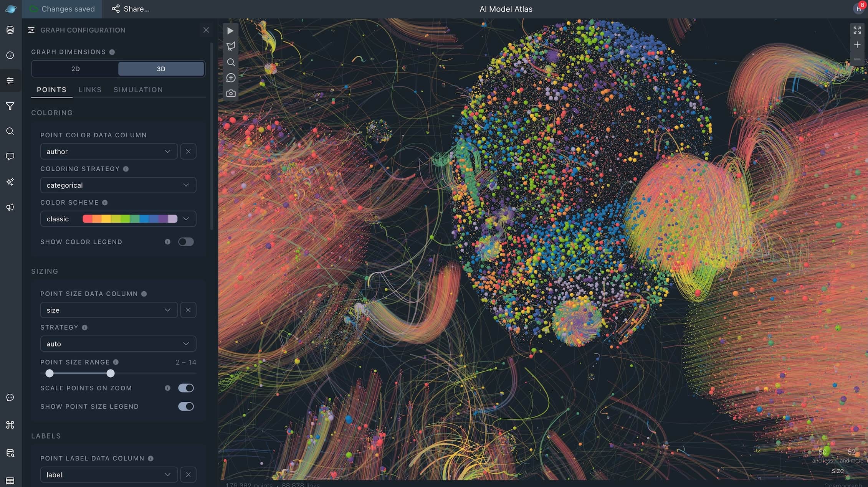The height and width of the screenshot is (487, 868).
Task: Zoom in with the plus button
Action: 857,45
